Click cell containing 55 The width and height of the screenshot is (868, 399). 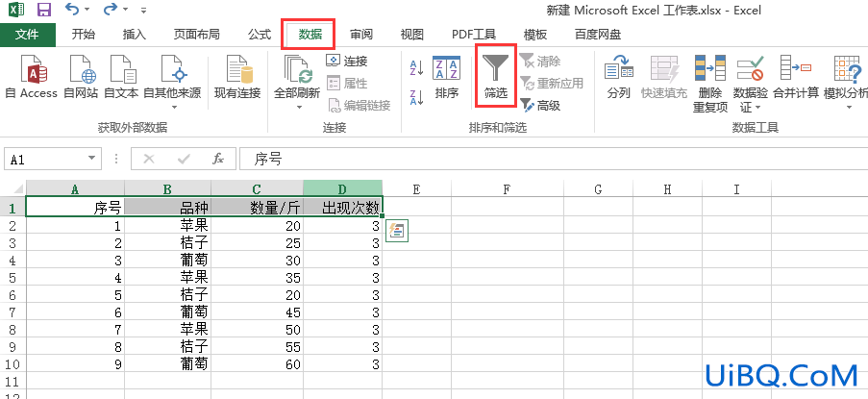pos(258,347)
